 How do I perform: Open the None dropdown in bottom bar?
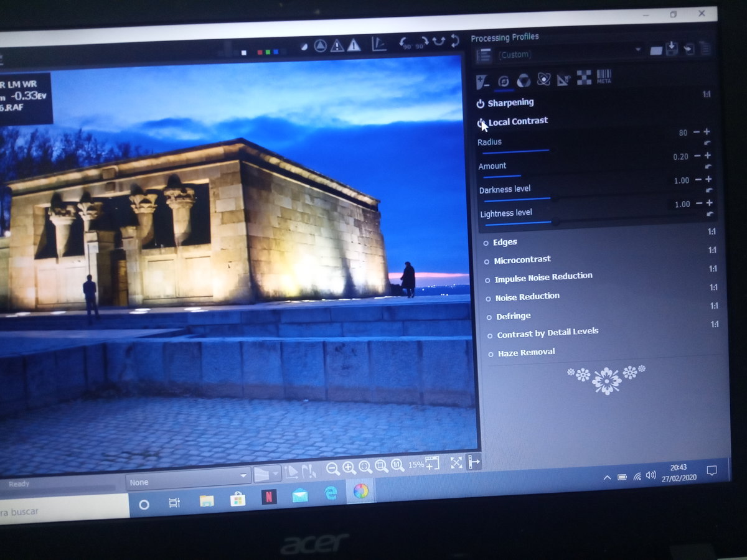(188, 480)
